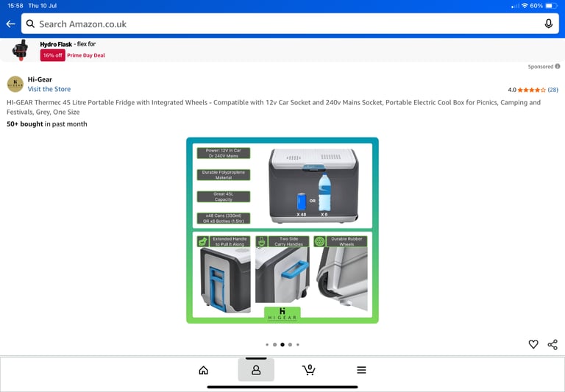The width and height of the screenshot is (565, 392).
Task: Tap the 50+ bought in past month text
Action: (x=47, y=124)
